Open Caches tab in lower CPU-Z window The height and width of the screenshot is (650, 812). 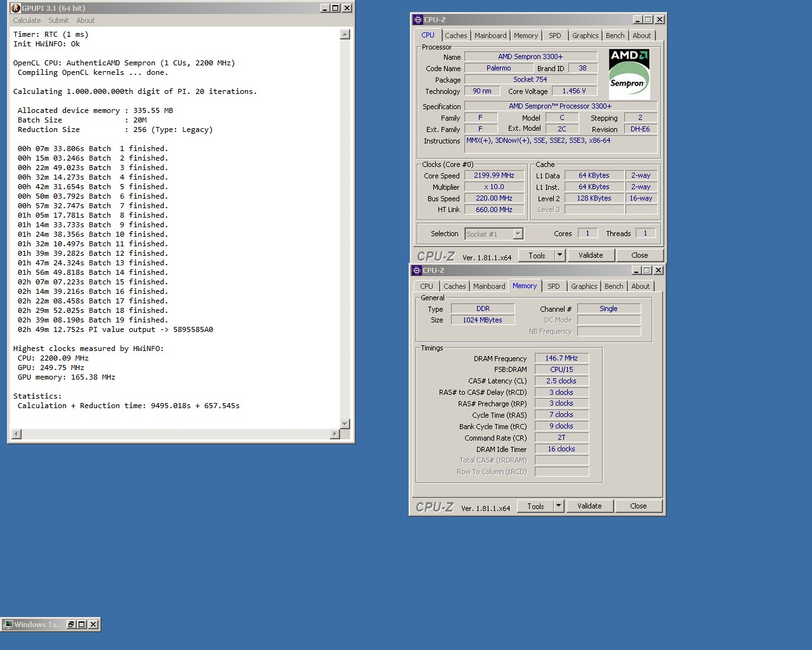tap(454, 286)
